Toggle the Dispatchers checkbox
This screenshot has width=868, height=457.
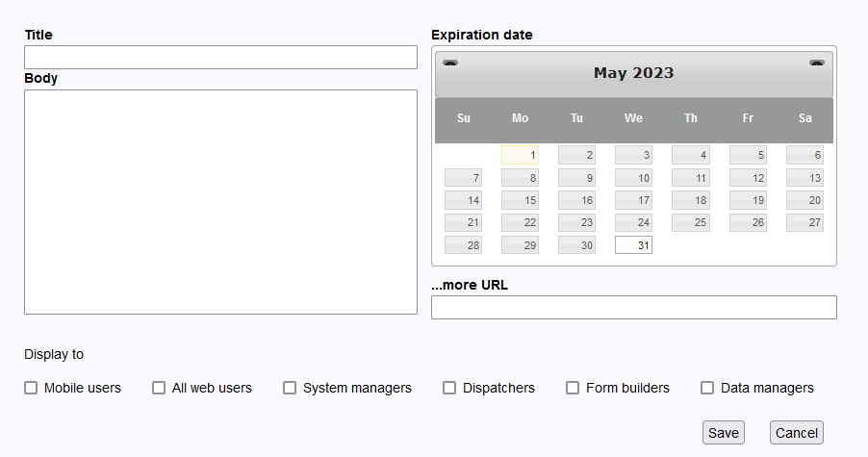[x=449, y=388]
